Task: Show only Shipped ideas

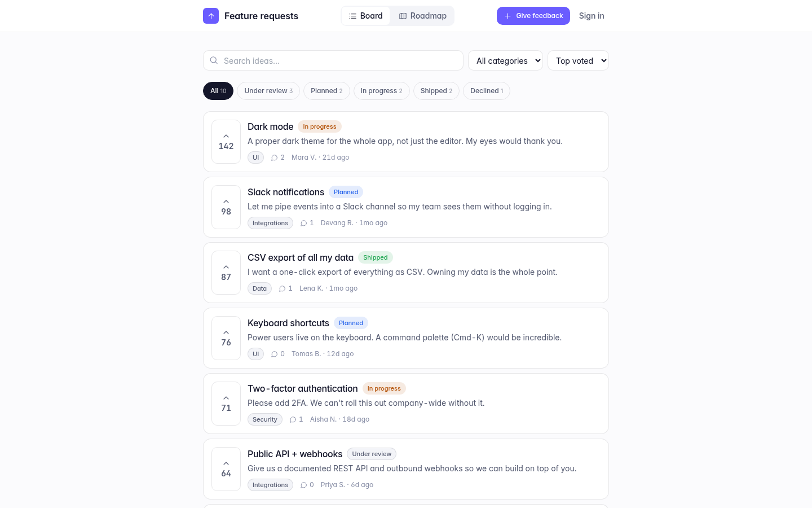Action: coord(436,91)
